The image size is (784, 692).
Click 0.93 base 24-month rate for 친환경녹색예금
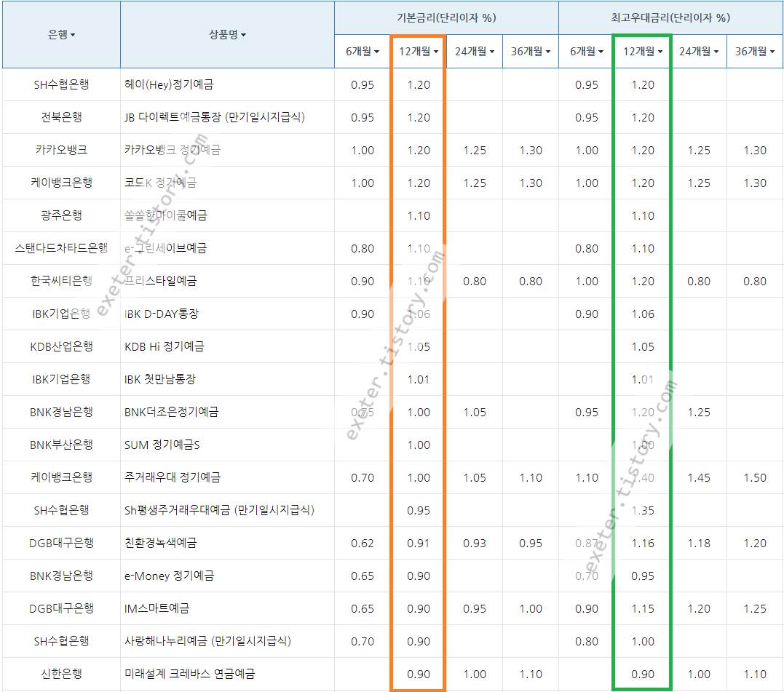tap(475, 543)
